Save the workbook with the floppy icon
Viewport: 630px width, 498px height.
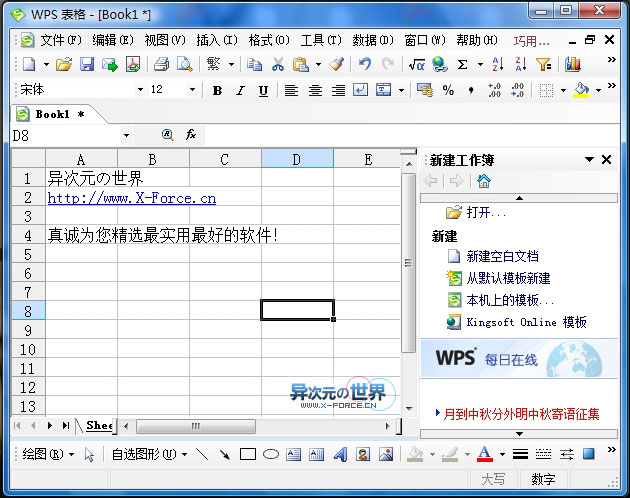tap(87, 64)
